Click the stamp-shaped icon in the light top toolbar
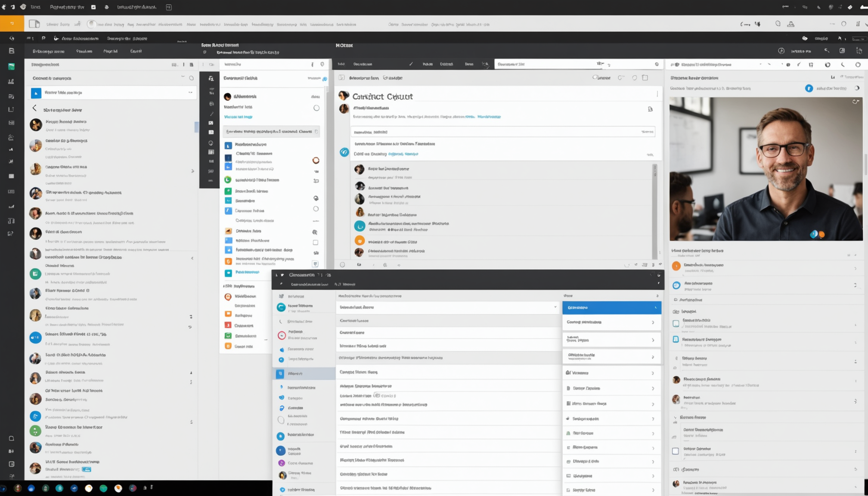 pyautogui.click(x=791, y=24)
